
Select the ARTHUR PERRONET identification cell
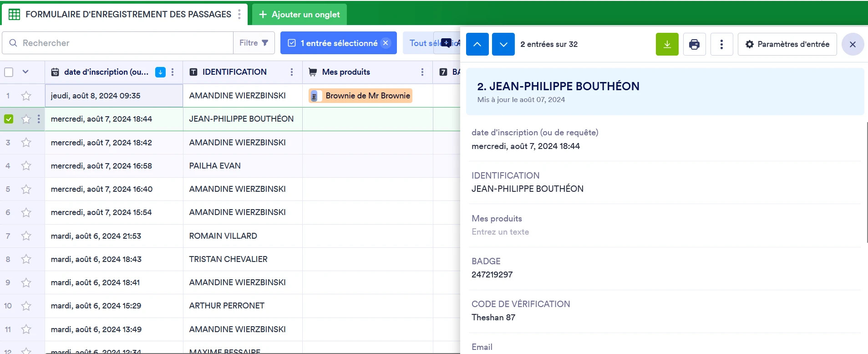(243, 306)
